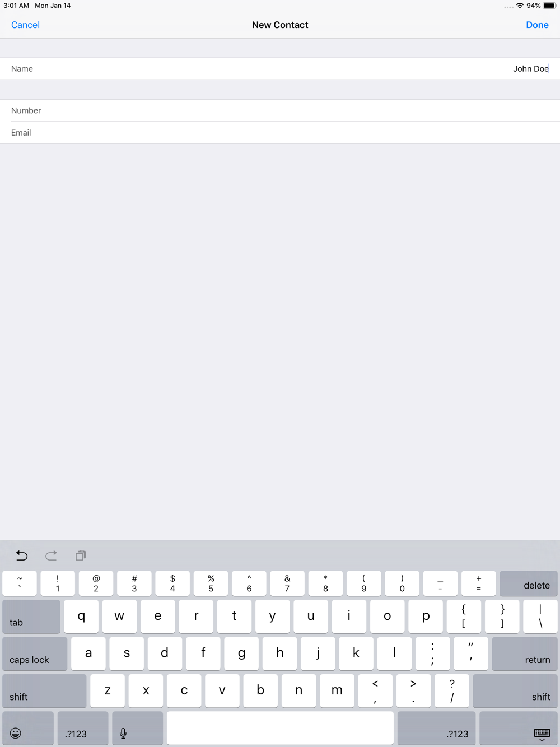This screenshot has width=560, height=747.
Task: Tap the redo arrow icon
Action: [x=51, y=555]
